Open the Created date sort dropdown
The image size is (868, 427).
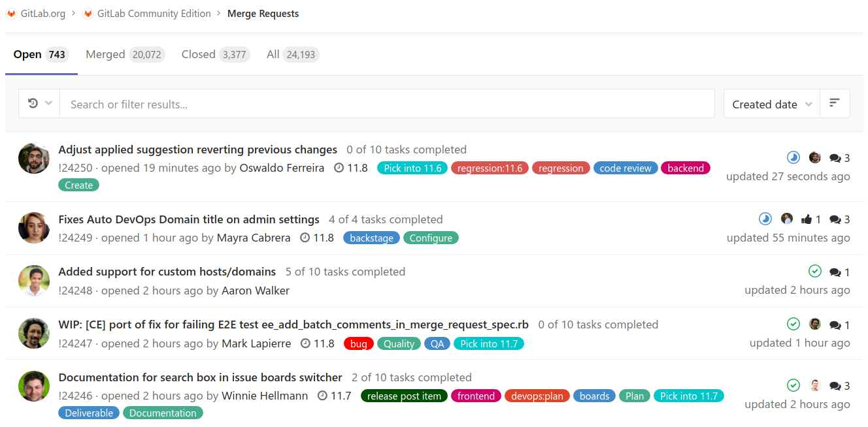point(771,104)
